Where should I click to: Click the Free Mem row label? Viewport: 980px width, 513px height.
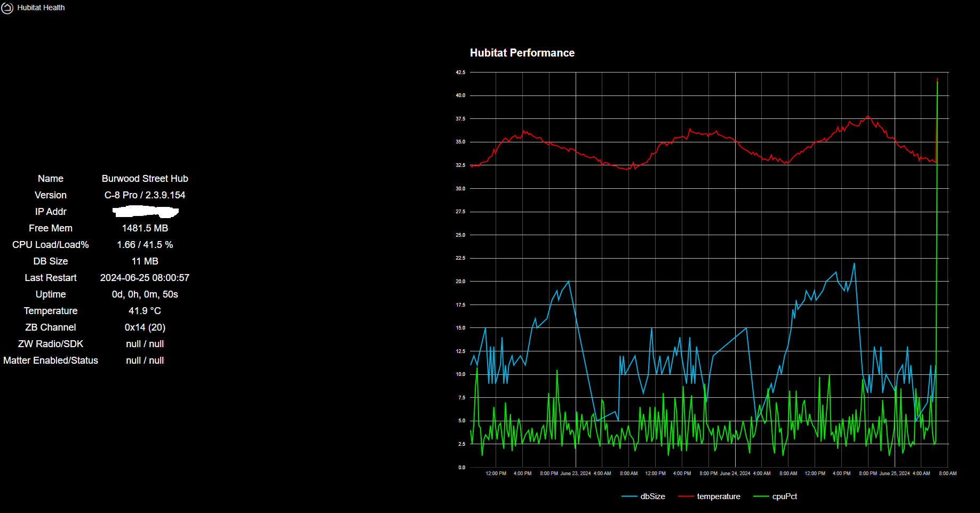click(51, 228)
